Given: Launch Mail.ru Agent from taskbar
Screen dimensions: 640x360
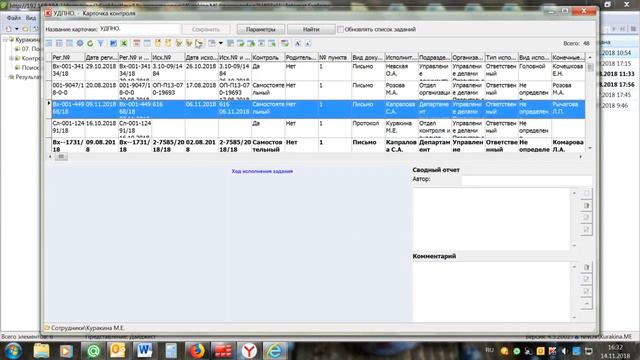Looking at the screenshot, I should coord(93,351).
